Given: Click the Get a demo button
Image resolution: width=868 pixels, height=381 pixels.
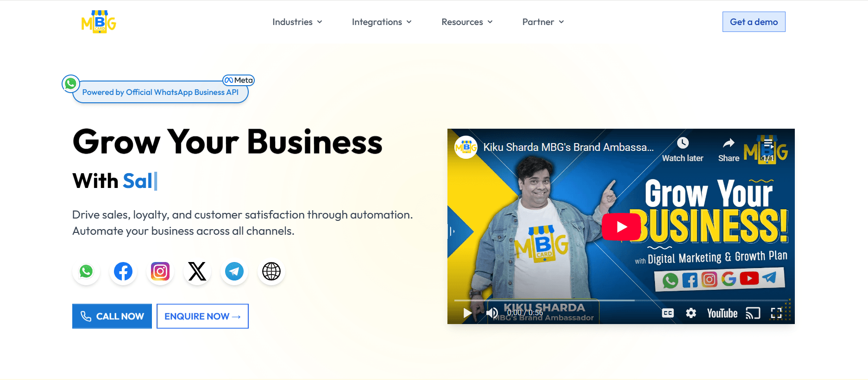Looking at the screenshot, I should 754,22.
